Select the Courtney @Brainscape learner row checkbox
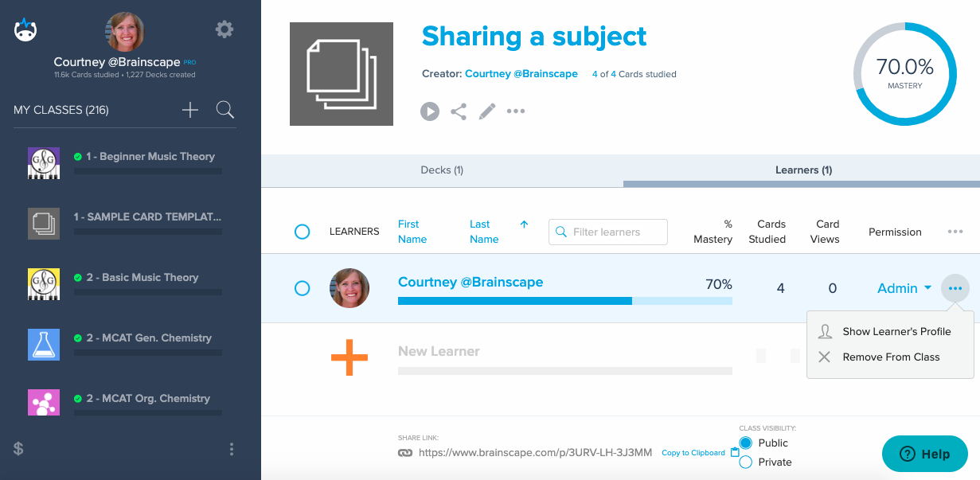 (302, 288)
